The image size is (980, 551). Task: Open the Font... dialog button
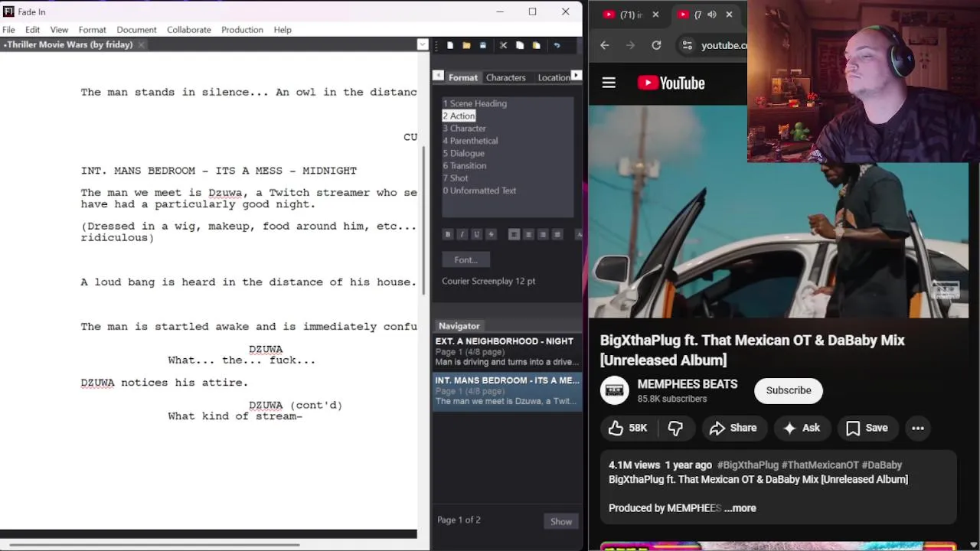[x=465, y=259]
